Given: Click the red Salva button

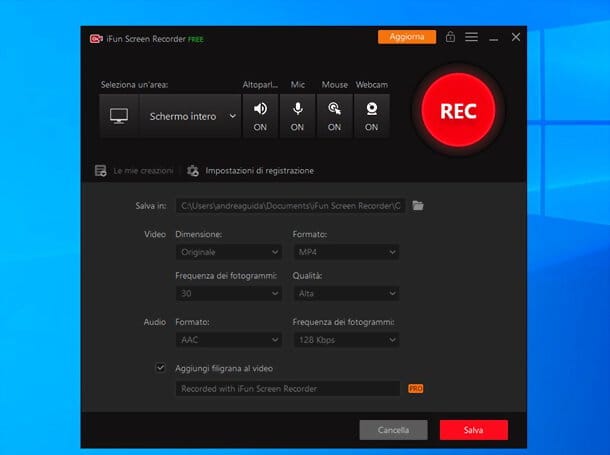Looking at the screenshot, I should point(473,430).
